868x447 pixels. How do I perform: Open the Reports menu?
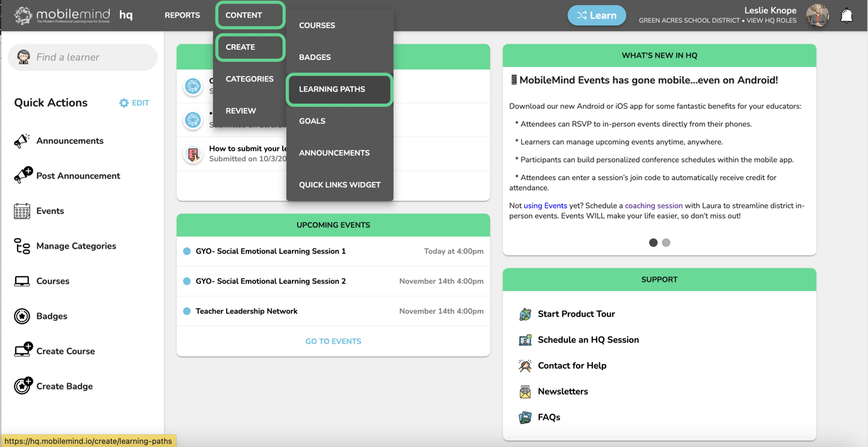[x=182, y=15]
